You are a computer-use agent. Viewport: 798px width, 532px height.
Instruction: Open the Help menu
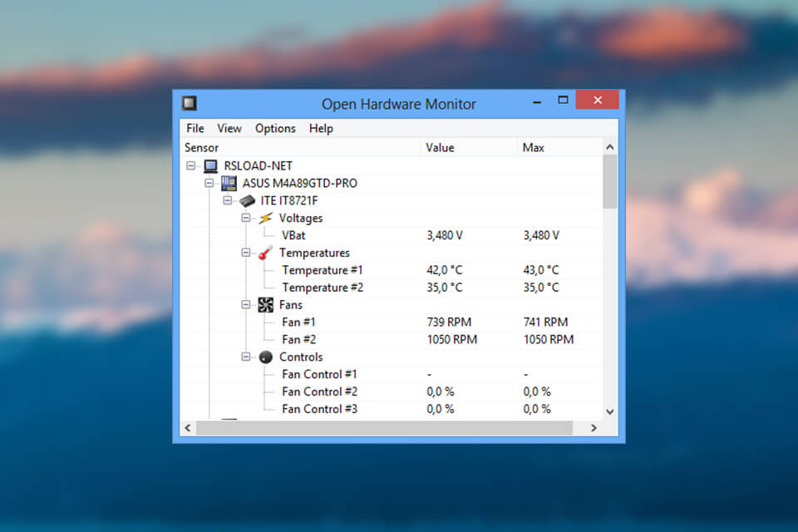(x=321, y=128)
